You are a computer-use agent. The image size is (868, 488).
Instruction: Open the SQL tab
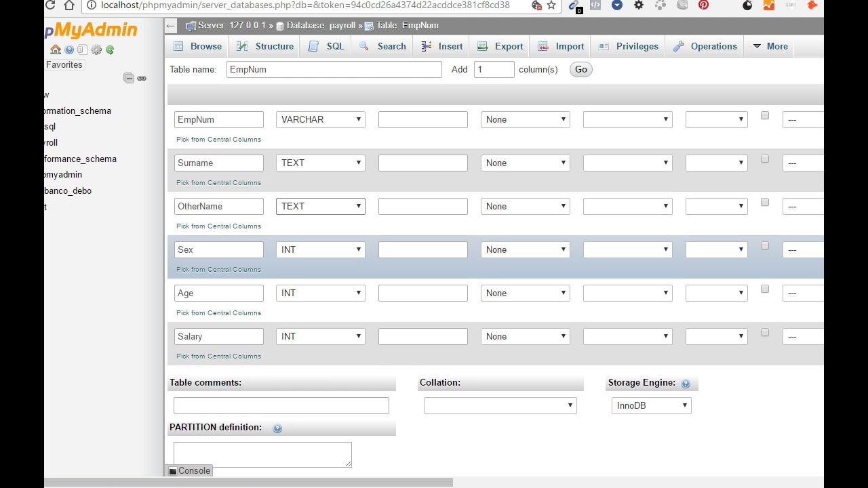(x=326, y=46)
